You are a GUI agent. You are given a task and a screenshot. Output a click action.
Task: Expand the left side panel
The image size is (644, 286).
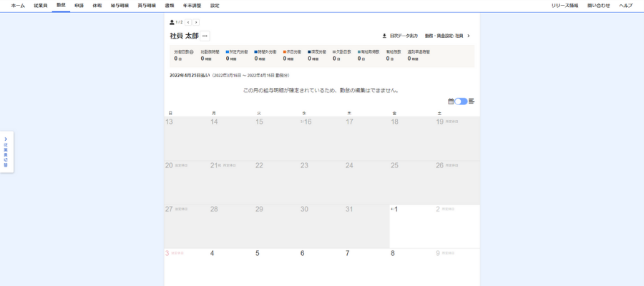(x=6, y=151)
